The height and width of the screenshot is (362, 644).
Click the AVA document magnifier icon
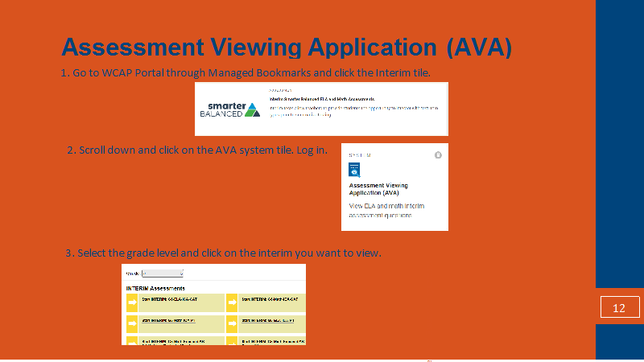click(354, 170)
